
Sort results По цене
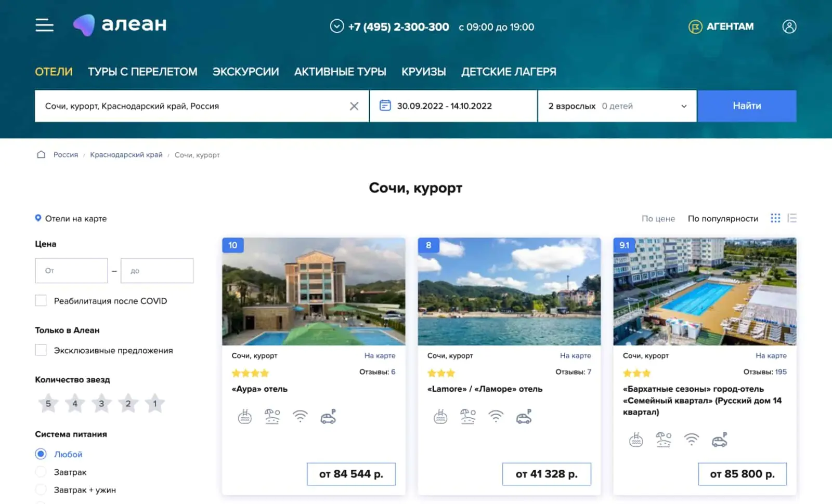click(658, 219)
